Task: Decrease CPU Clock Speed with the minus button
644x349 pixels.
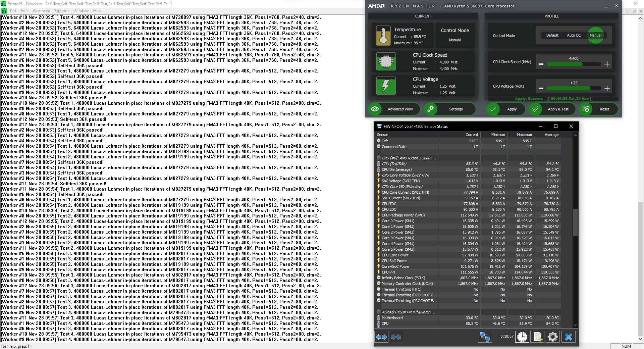Action: click(x=541, y=64)
